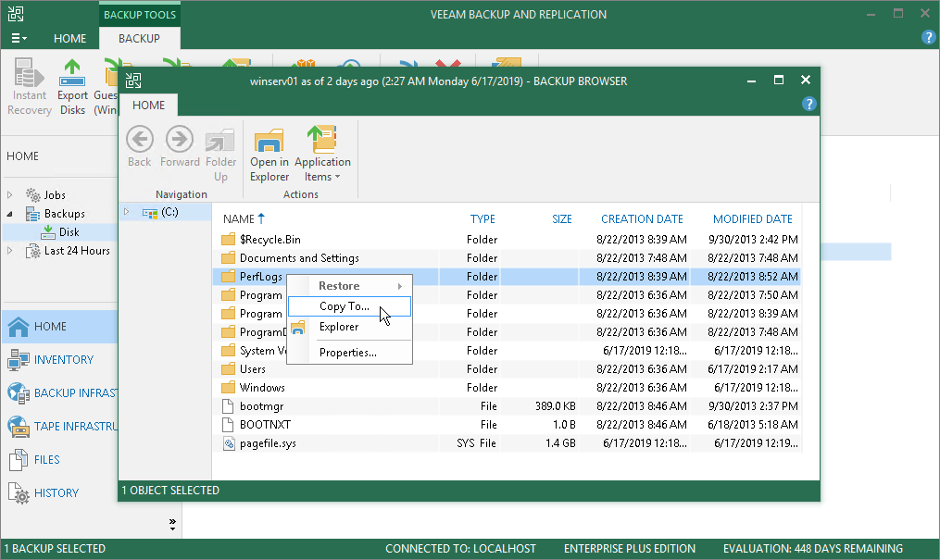Click Documents and Settings folder icon

[x=228, y=258]
